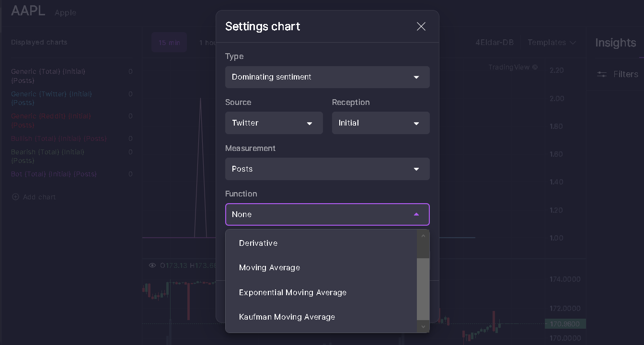Open the Source dropdown set to Twitter
This screenshot has width=644, height=345.
(x=274, y=123)
